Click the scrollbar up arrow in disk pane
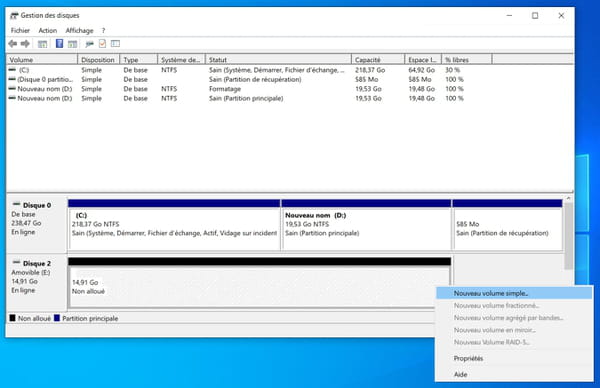This screenshot has width=600, height=388. 569,199
